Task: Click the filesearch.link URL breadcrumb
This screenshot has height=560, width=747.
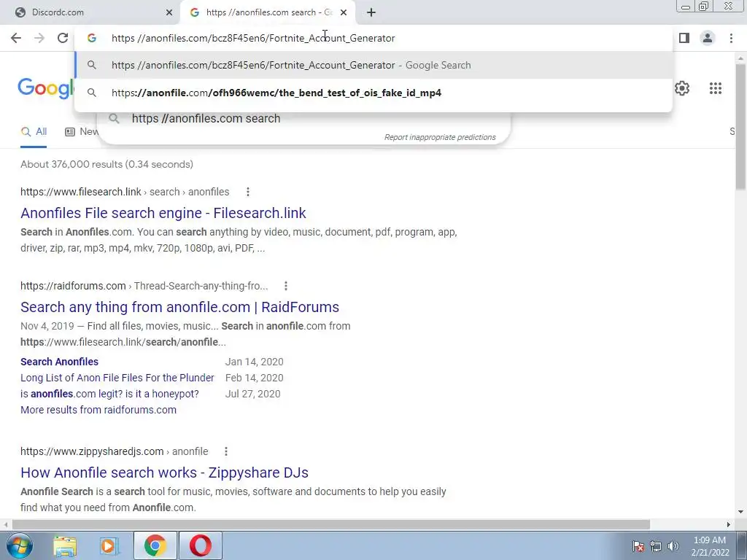Action: [125, 192]
